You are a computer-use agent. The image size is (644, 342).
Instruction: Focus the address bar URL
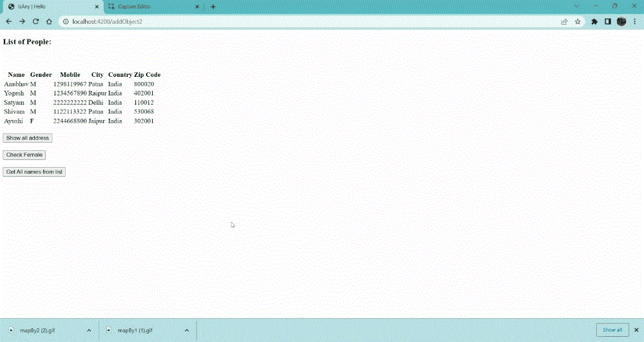[x=107, y=21]
